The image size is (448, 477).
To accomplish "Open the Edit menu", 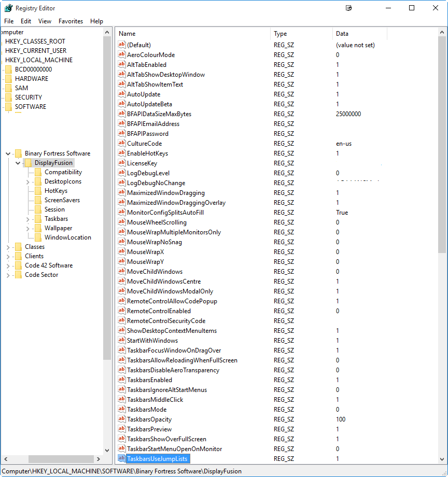I will click(26, 21).
